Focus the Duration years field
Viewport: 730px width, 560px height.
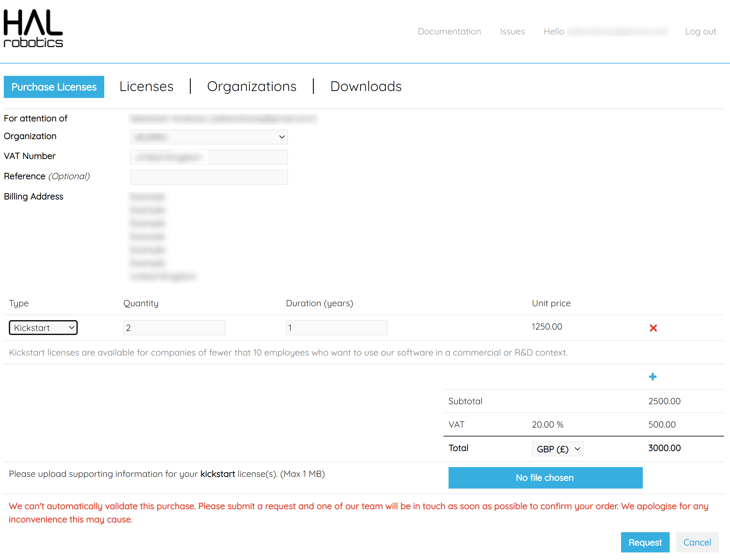(x=336, y=328)
